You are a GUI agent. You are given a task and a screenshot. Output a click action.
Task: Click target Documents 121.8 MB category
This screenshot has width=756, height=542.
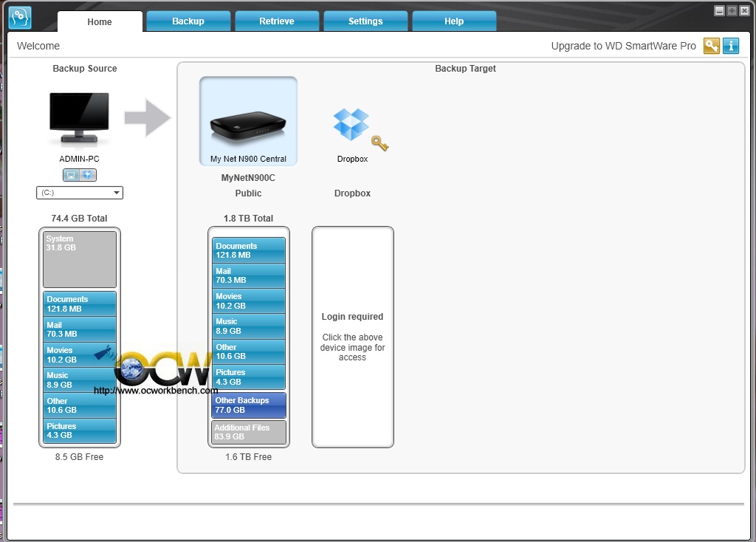[249, 250]
